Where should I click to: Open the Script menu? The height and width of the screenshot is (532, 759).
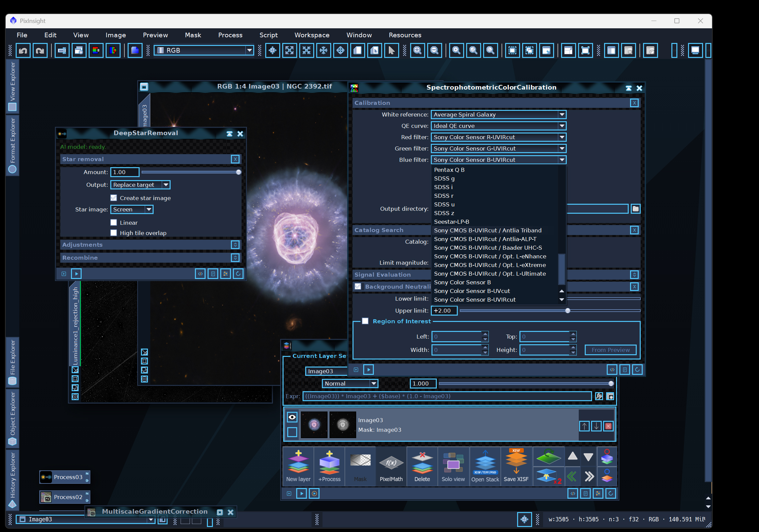(269, 35)
